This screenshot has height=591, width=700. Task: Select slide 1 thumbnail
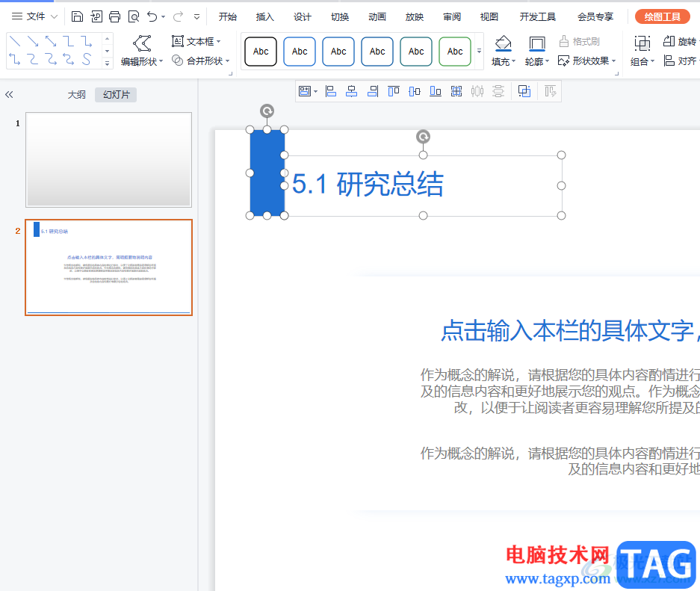point(108,160)
